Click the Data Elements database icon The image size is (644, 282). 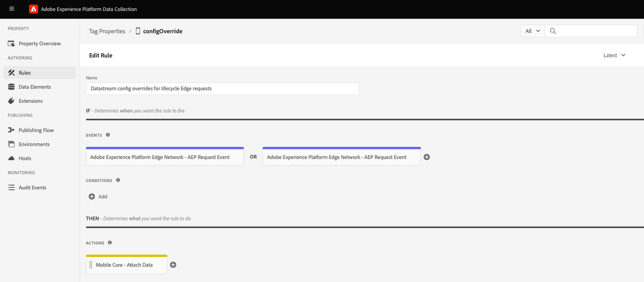click(12, 87)
